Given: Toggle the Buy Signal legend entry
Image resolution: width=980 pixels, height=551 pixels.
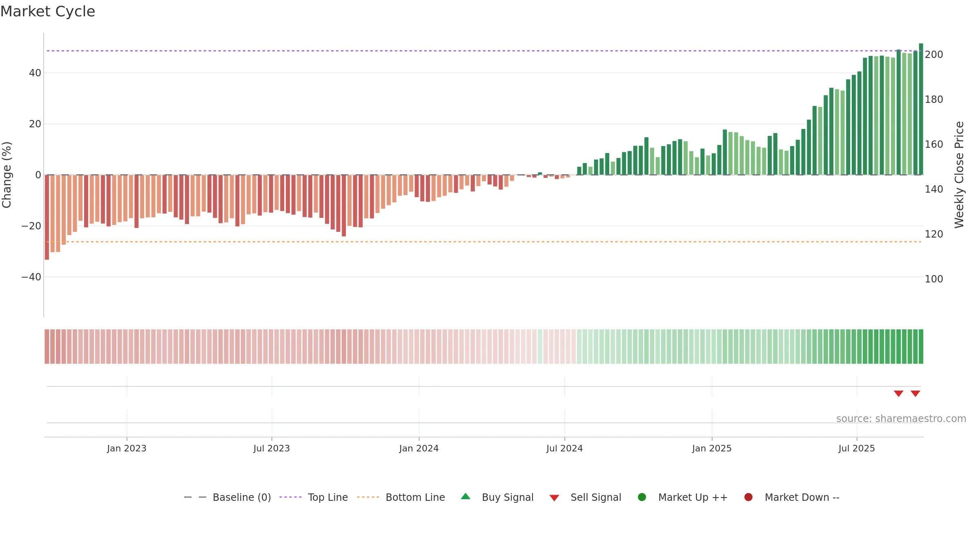Looking at the screenshot, I should click(497, 497).
